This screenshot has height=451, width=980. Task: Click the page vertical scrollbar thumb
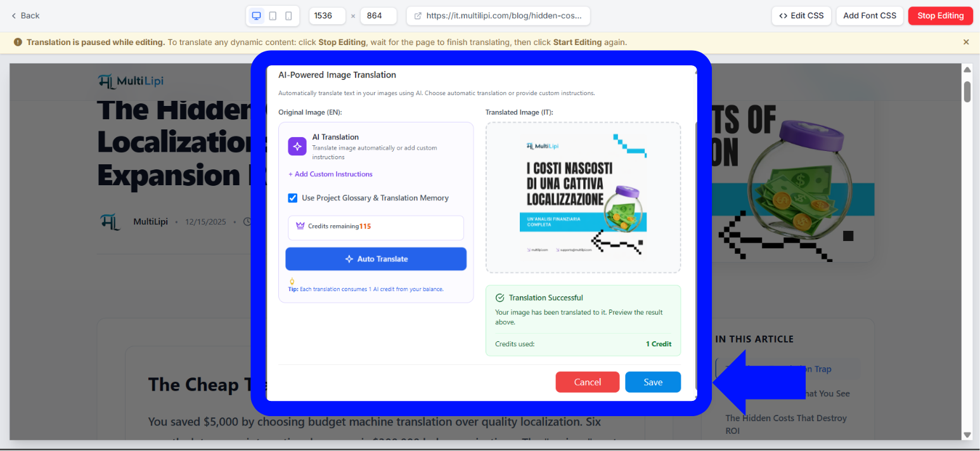(967, 91)
